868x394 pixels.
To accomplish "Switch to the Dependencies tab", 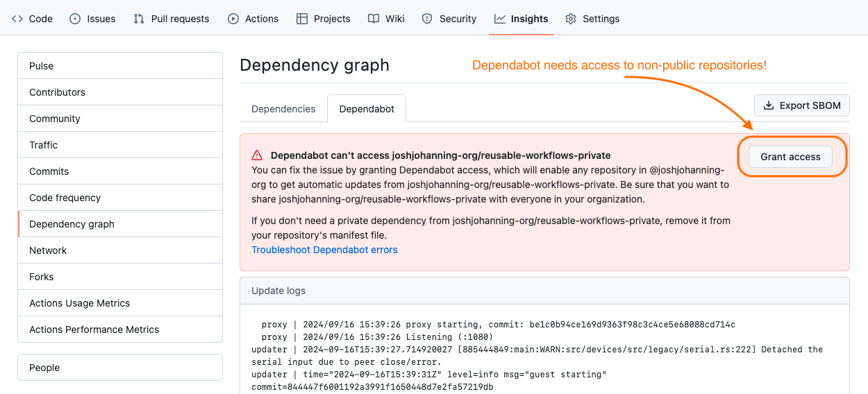I will pos(283,109).
